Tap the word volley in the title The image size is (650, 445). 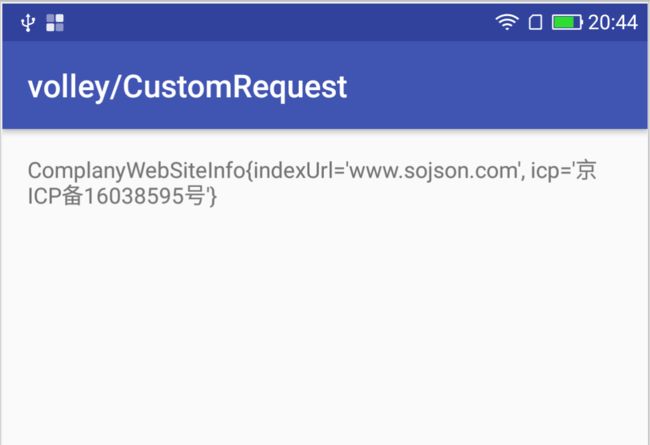click(68, 87)
